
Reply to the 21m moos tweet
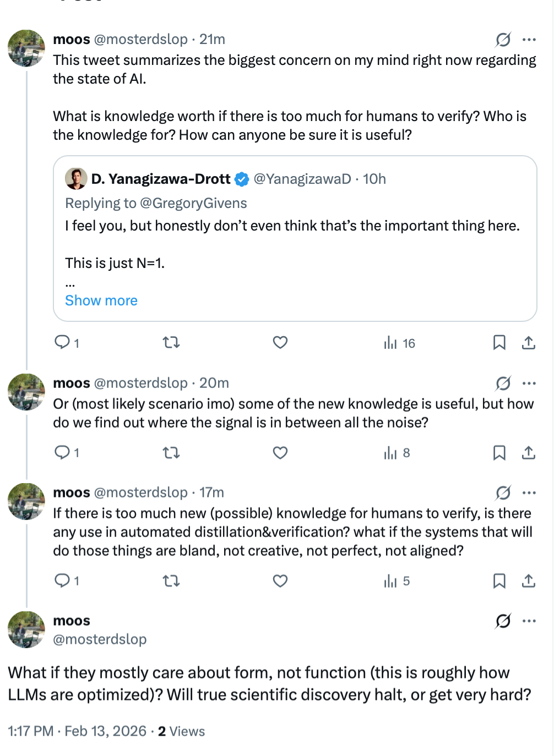[62, 343]
